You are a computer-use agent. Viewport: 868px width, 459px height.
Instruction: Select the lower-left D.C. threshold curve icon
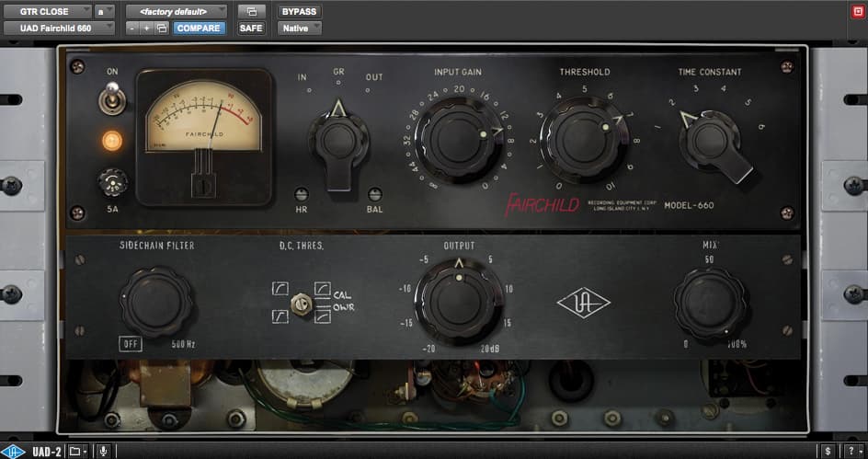tap(280, 316)
